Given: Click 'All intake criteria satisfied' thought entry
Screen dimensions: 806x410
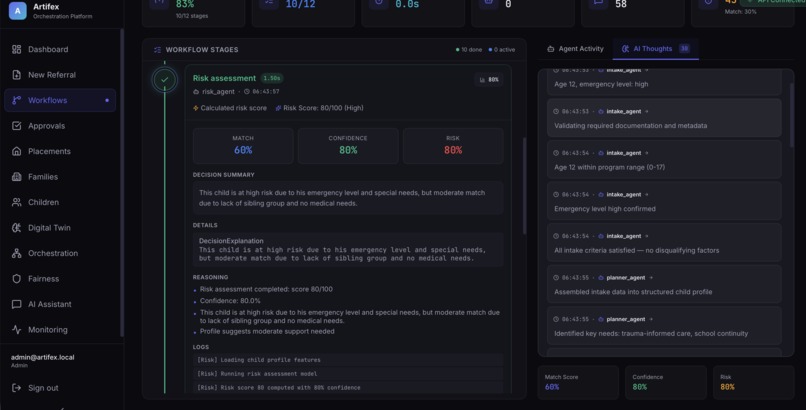Looking at the screenshot, I should (x=664, y=243).
